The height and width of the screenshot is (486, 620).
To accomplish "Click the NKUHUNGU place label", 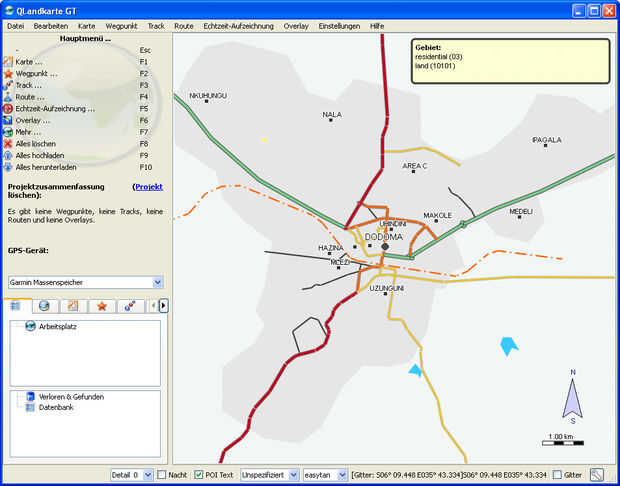I will [x=208, y=96].
